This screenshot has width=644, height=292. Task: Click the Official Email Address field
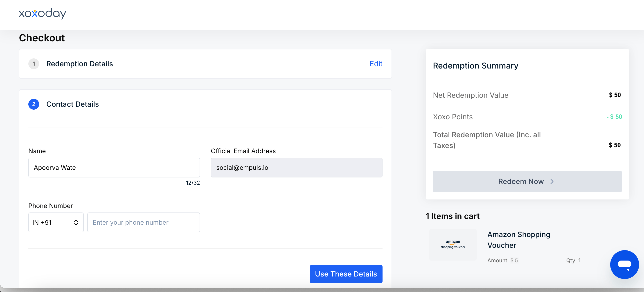pyautogui.click(x=297, y=168)
